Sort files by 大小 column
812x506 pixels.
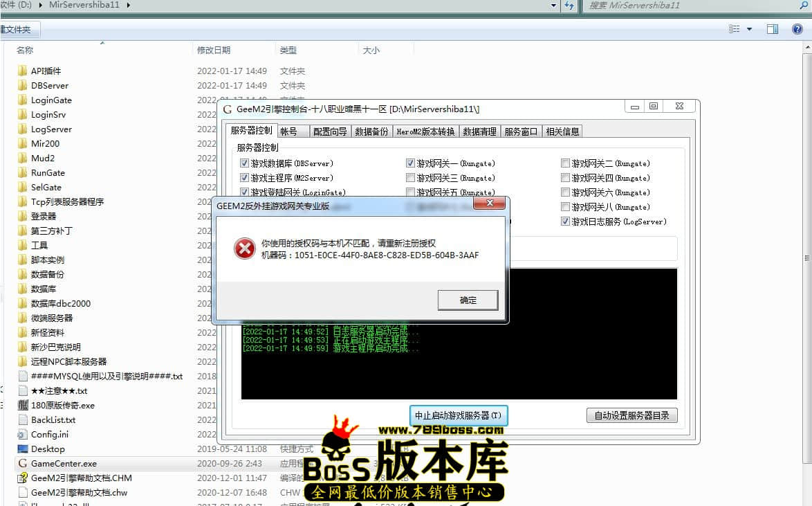[371, 51]
